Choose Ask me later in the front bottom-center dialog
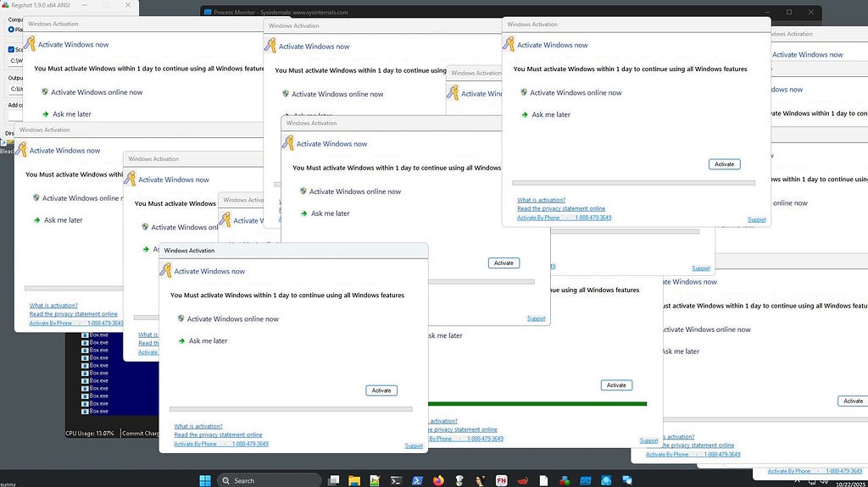Viewport: 868px width, 487px height. click(209, 340)
